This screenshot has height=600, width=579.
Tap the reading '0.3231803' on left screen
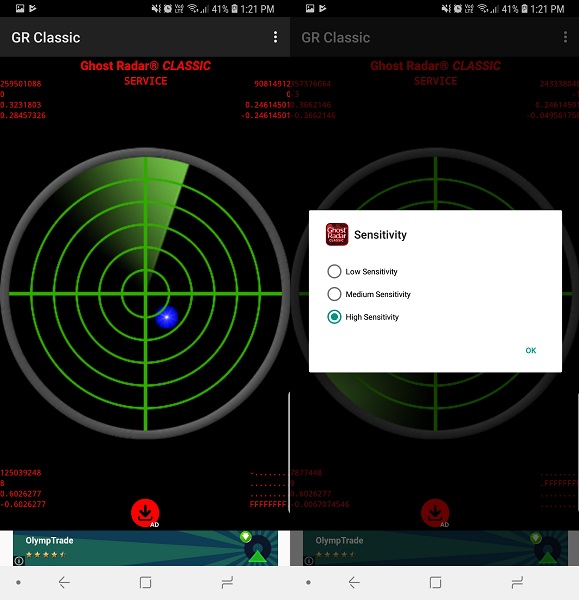tap(21, 105)
